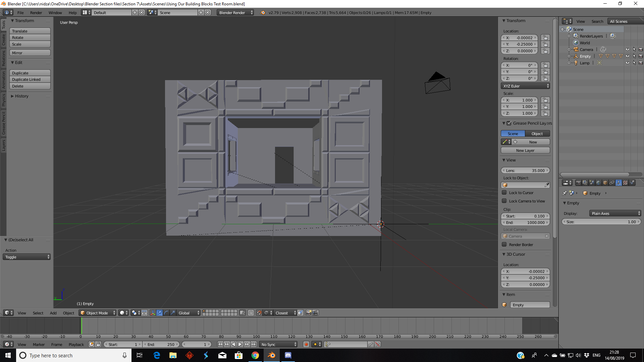Screen dimensions: 644x362
Task: Enable the Lock to Cursor checkbox
Action: (504, 193)
